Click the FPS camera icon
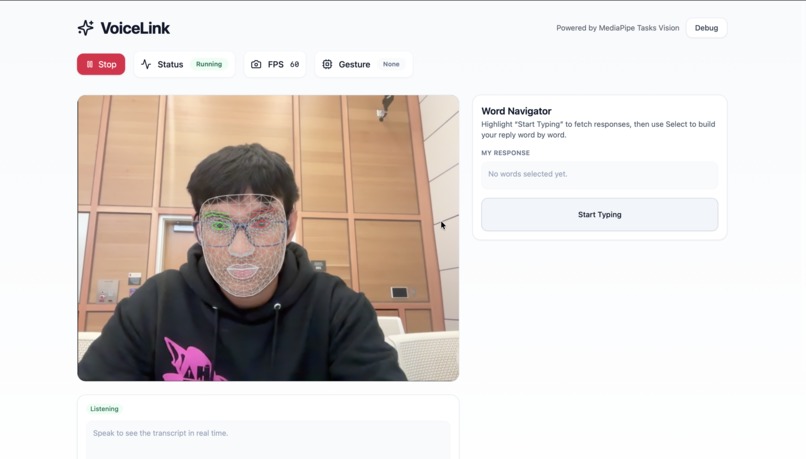 coord(256,64)
